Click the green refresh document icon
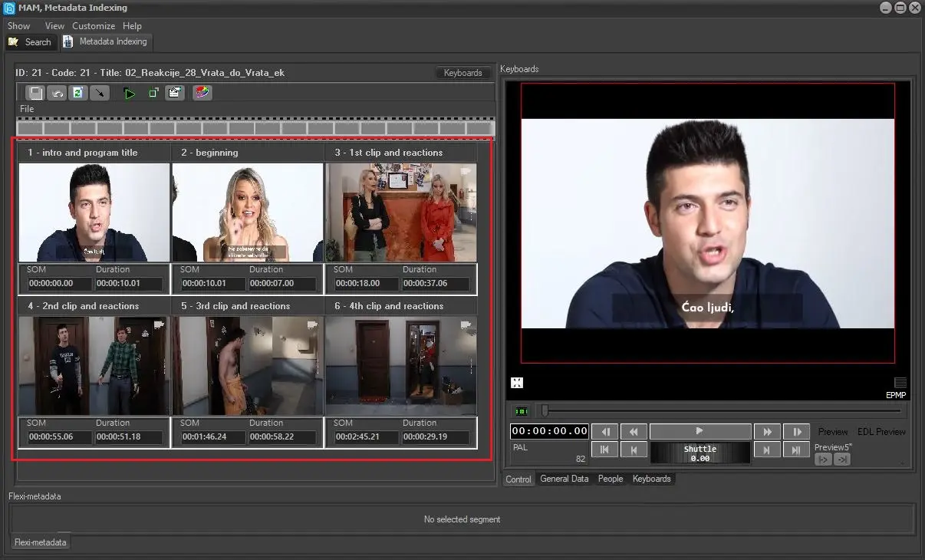 click(77, 93)
